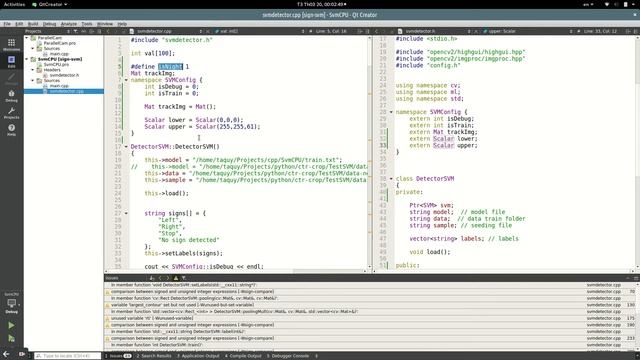Open Projects mode with the wrench icon
This screenshot has height=360, width=640.
(11, 113)
